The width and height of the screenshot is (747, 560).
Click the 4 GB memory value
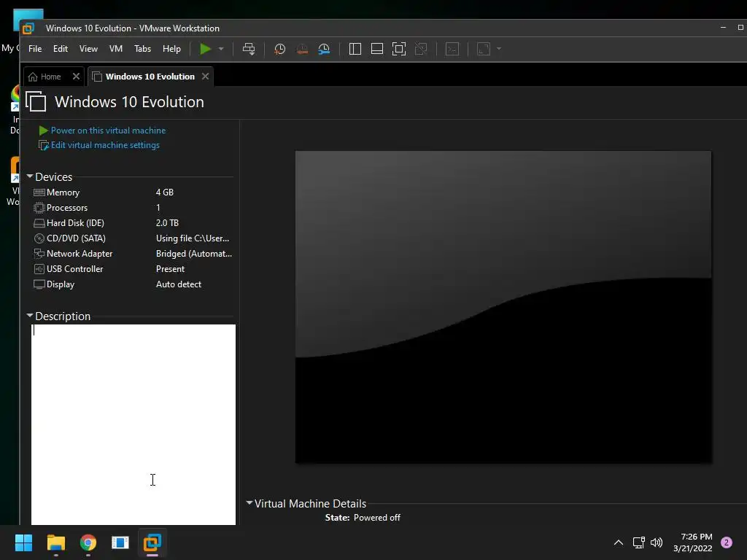coord(165,192)
